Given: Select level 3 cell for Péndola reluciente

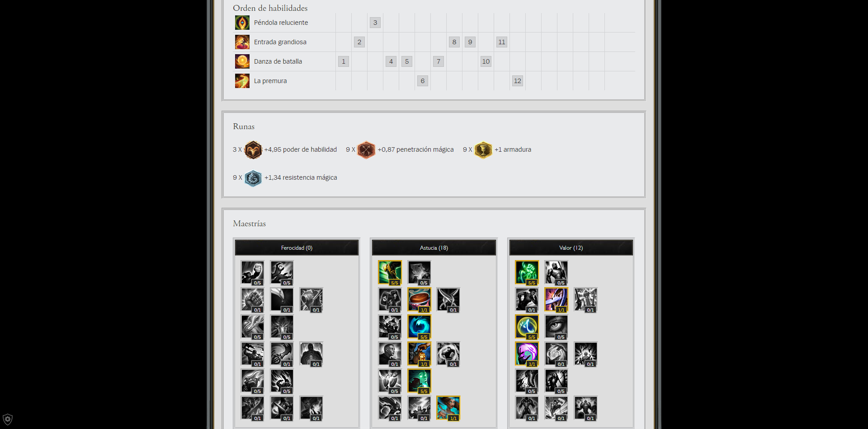Looking at the screenshot, I should tap(375, 23).
